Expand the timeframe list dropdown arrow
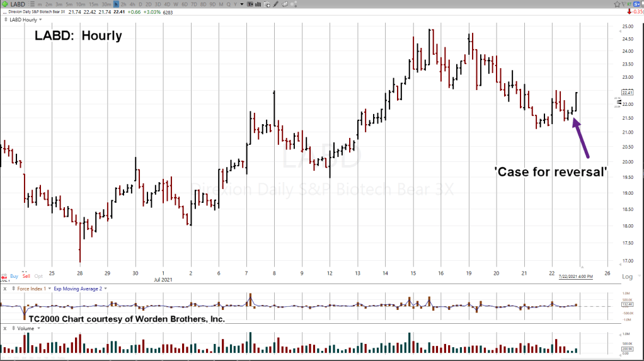The width and height of the screenshot is (644, 361). pyautogui.click(x=241, y=4)
